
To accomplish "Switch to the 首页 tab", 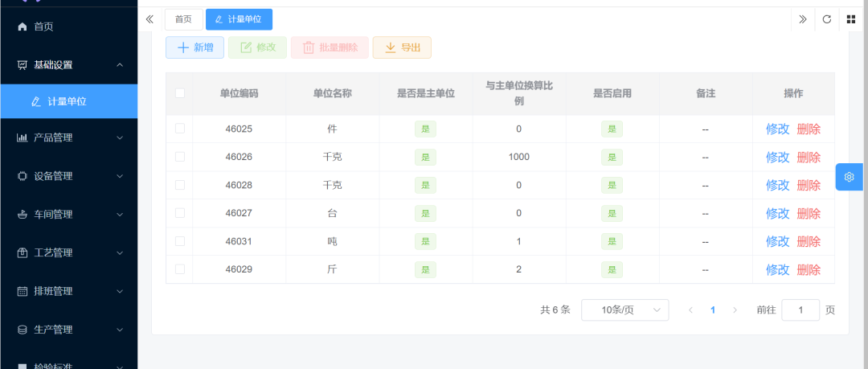I will tap(183, 19).
